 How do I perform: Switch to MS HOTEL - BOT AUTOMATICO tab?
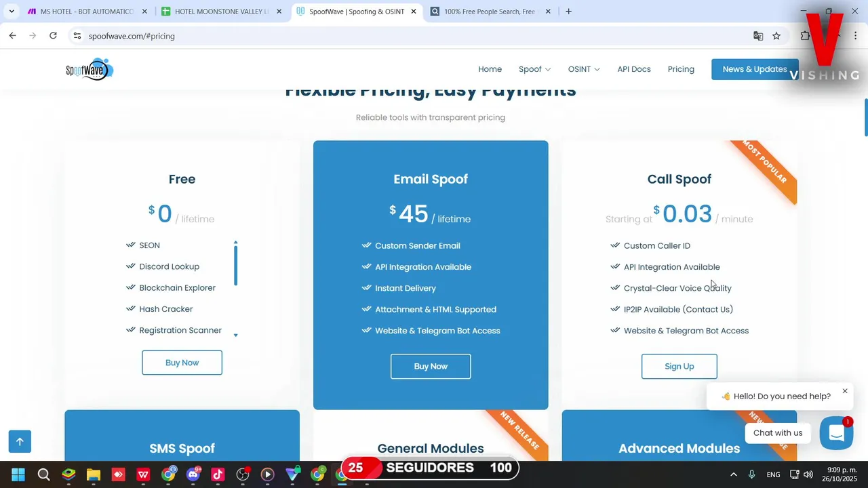(87, 12)
